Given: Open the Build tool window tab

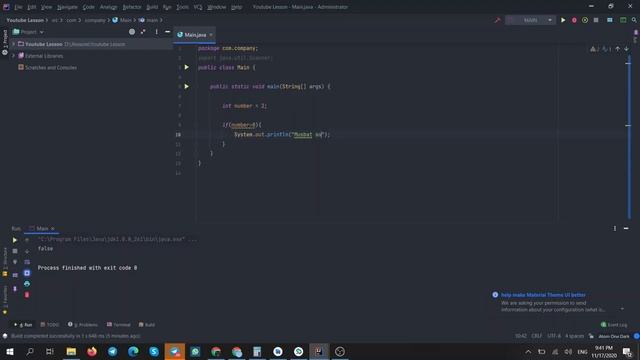Looking at the screenshot, I should [147, 325].
